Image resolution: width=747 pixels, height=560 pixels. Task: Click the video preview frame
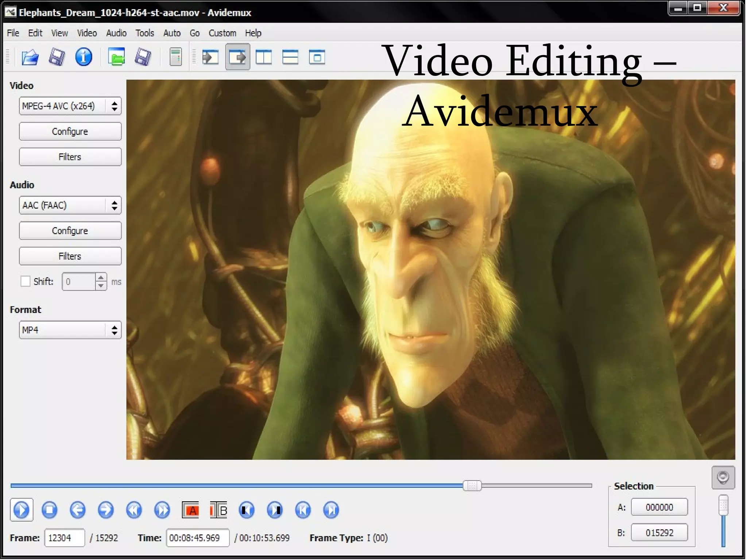tap(431, 270)
